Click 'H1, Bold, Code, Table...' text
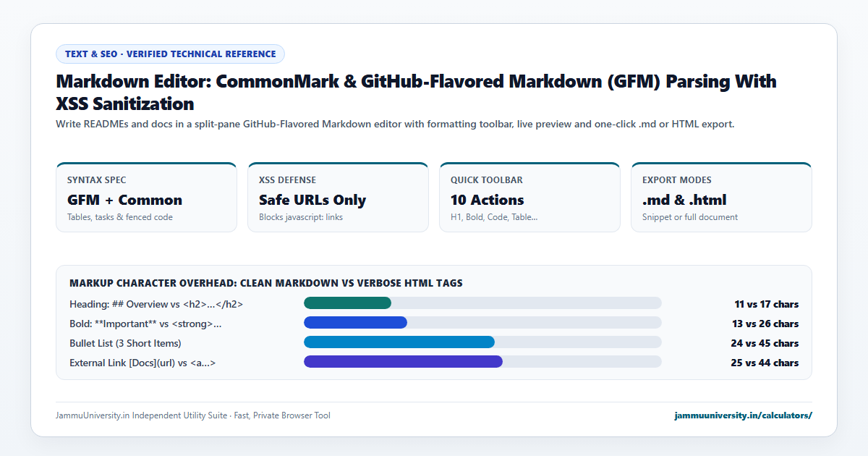 [x=494, y=217]
